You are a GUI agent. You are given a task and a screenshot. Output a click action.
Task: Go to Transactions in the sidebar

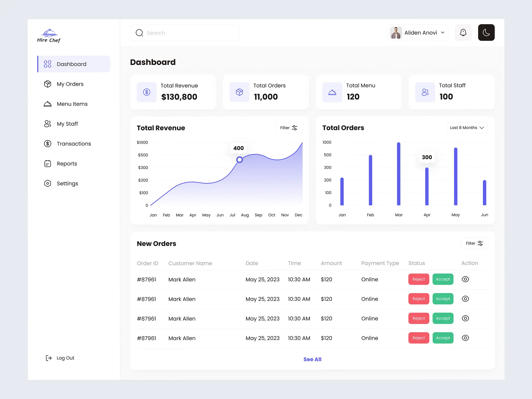(74, 144)
